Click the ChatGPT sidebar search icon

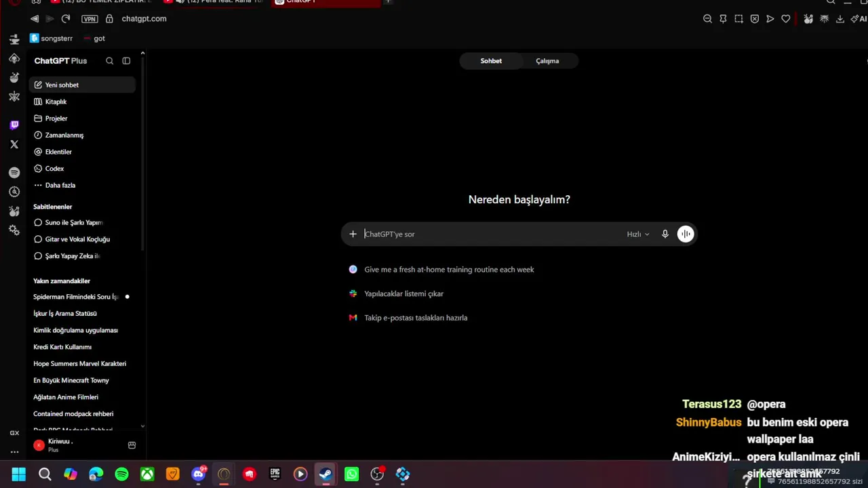pos(109,61)
